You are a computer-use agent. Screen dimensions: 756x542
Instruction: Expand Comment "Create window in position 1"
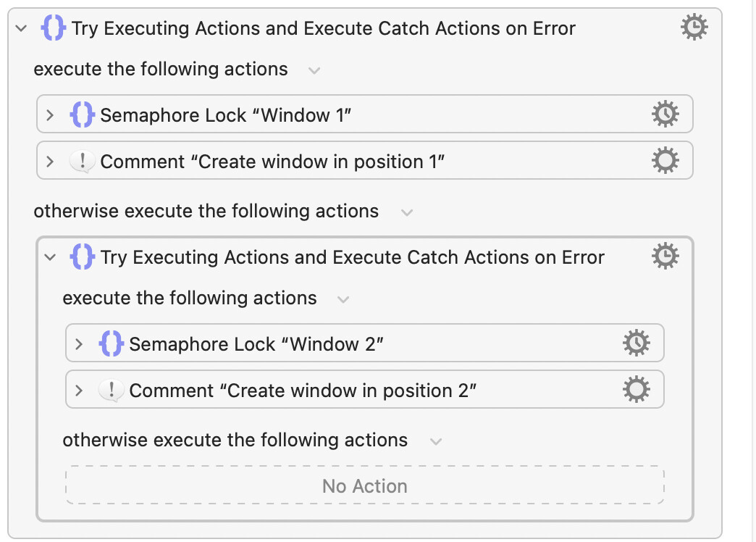point(50,161)
